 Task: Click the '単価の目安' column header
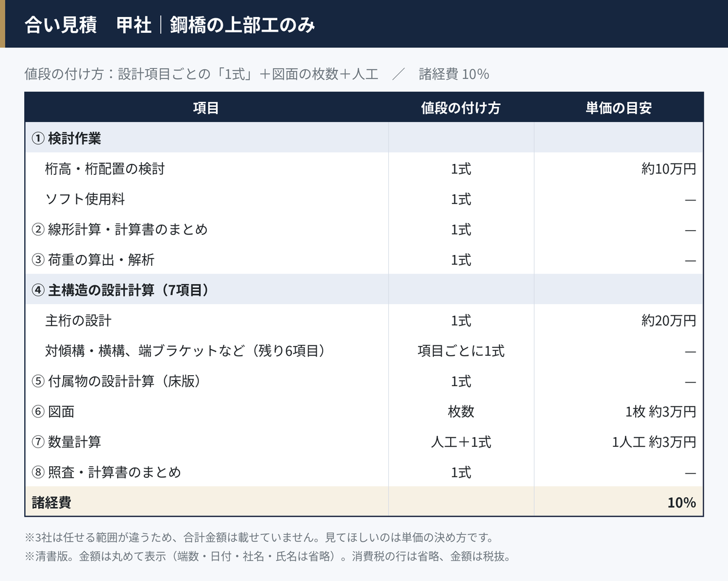(619, 107)
